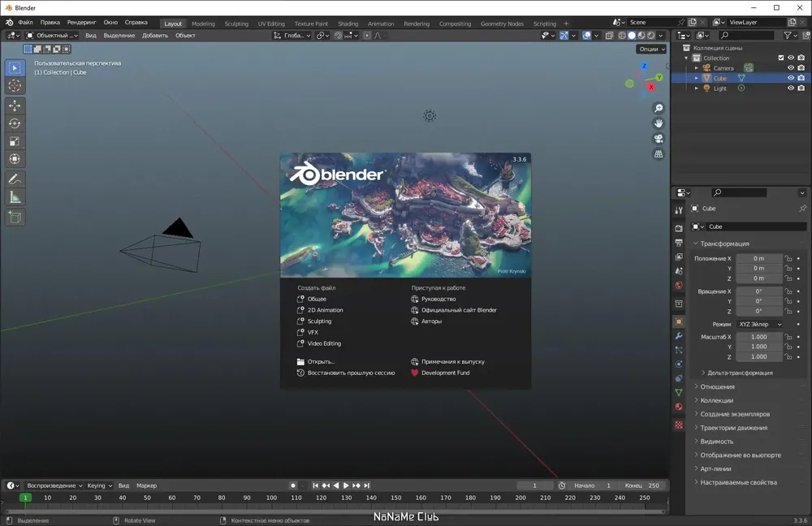
Task: Hide the Light in viewport via eye icon
Action: coord(790,88)
